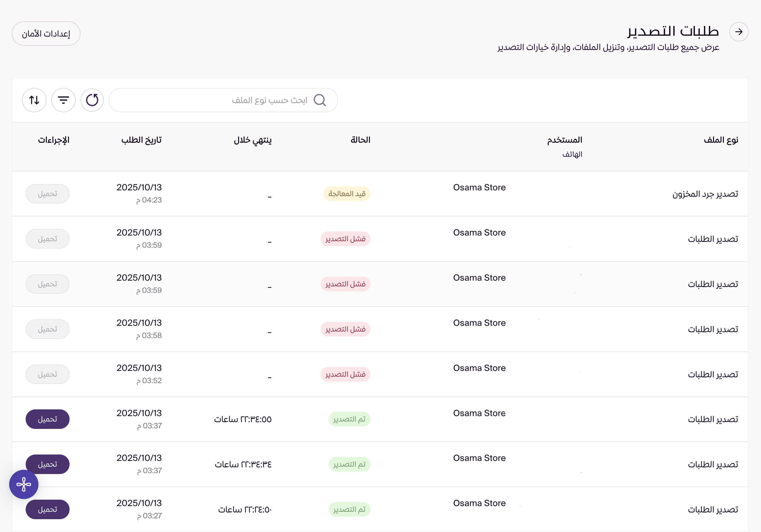
Task: Download the export expiring in ٢٢:٣٤:٥٥
Action: coord(47,419)
